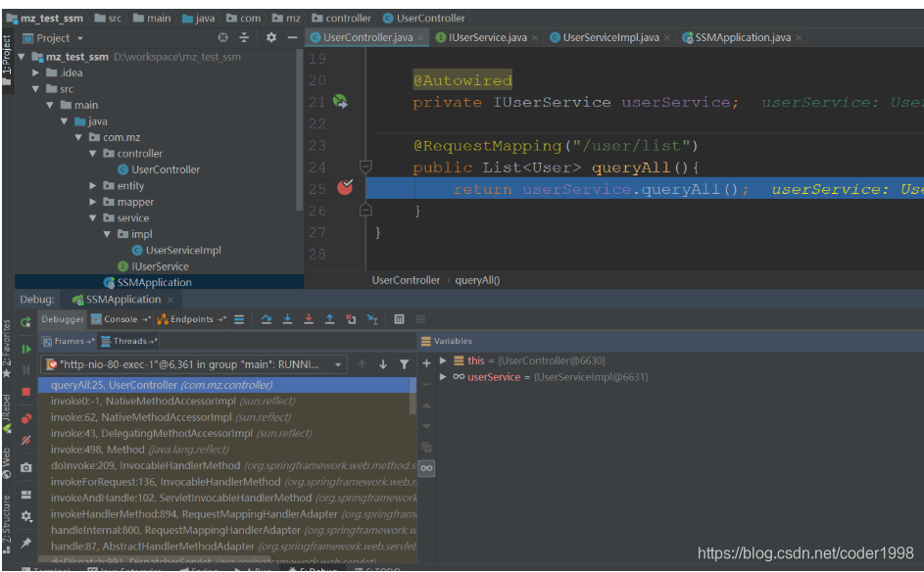Select UserServiceImpl in project tree
This screenshot has height=572, width=924.
click(x=182, y=251)
